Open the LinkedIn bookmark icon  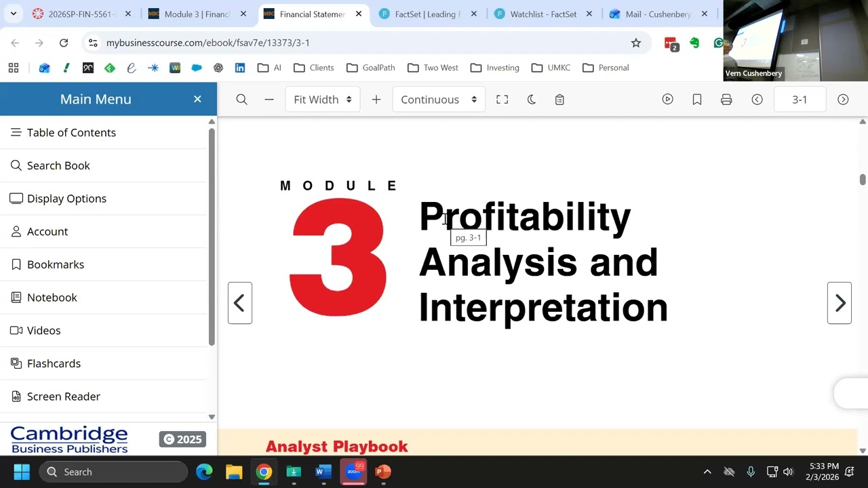pyautogui.click(x=240, y=68)
